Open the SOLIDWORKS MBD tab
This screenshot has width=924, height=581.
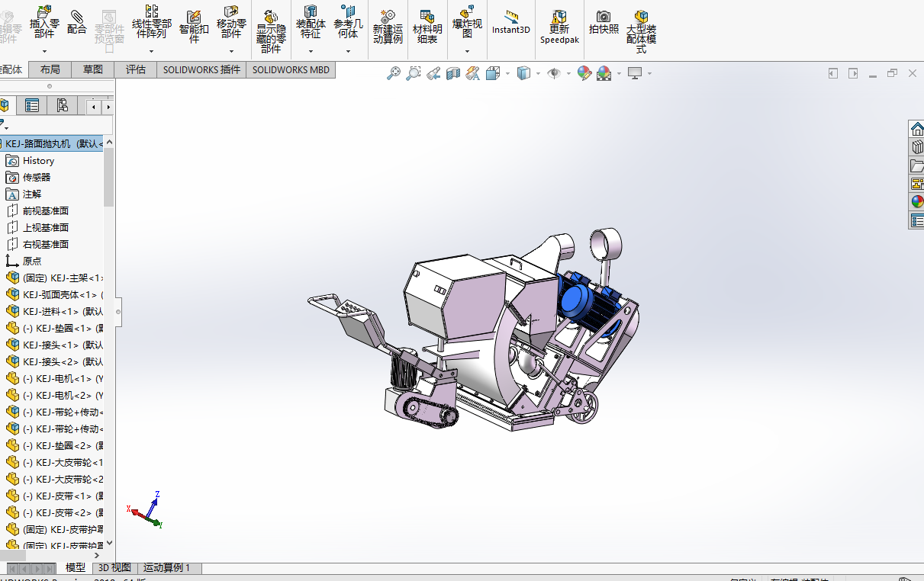291,69
